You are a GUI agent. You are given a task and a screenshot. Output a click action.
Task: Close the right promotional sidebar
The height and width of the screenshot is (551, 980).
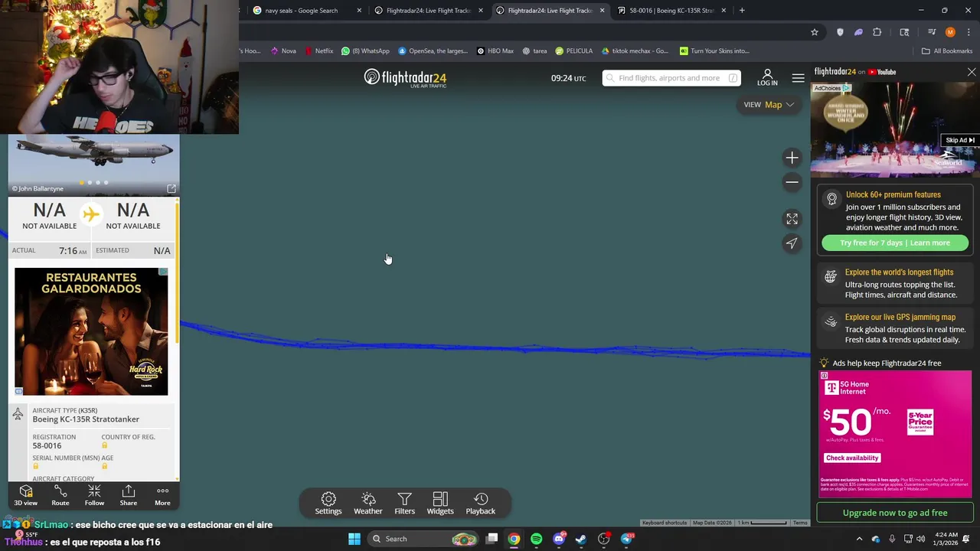972,72
